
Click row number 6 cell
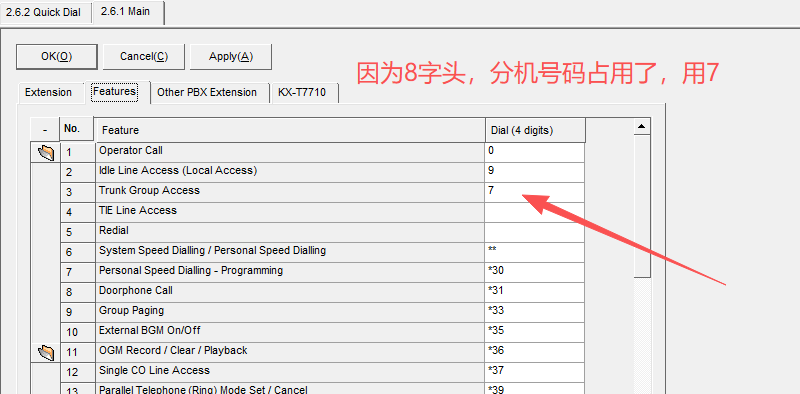(78, 252)
